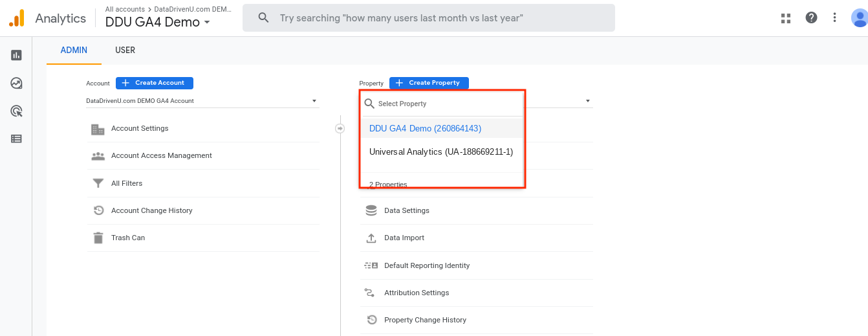Click the Select Property search field
Viewport: 868px width, 336px height.
point(442,104)
